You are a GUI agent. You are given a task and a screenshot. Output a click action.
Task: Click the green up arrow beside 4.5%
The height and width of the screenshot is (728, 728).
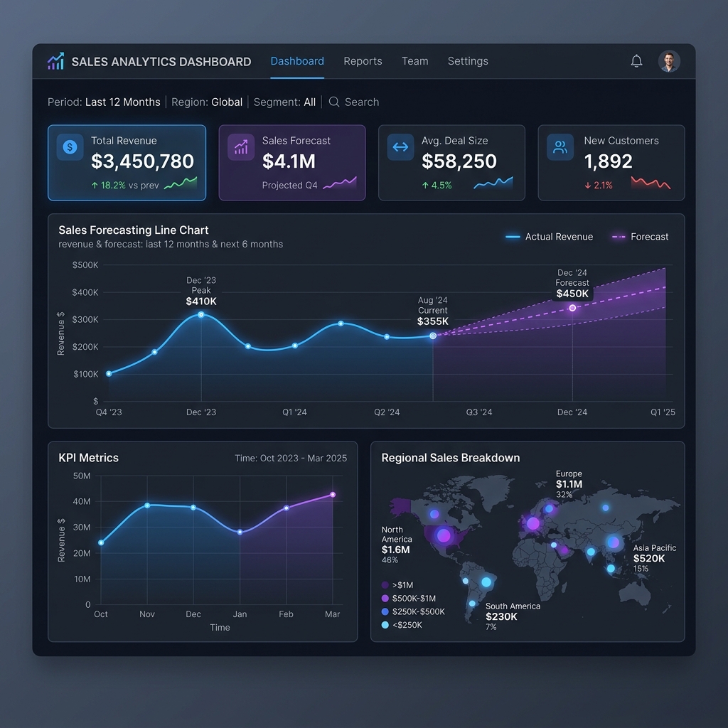point(425,186)
